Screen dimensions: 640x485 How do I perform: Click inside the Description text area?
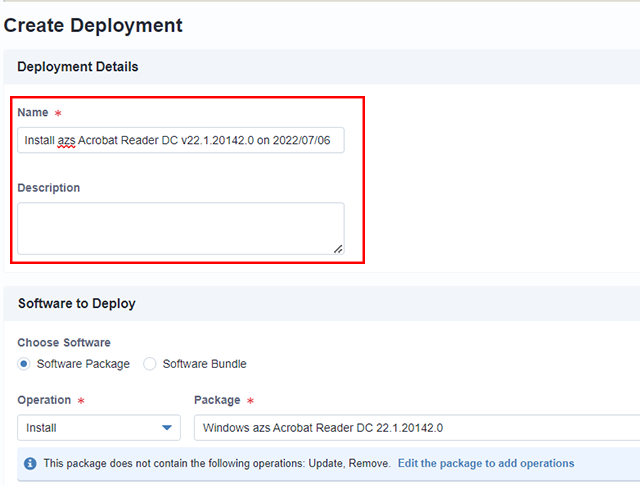(x=180, y=228)
